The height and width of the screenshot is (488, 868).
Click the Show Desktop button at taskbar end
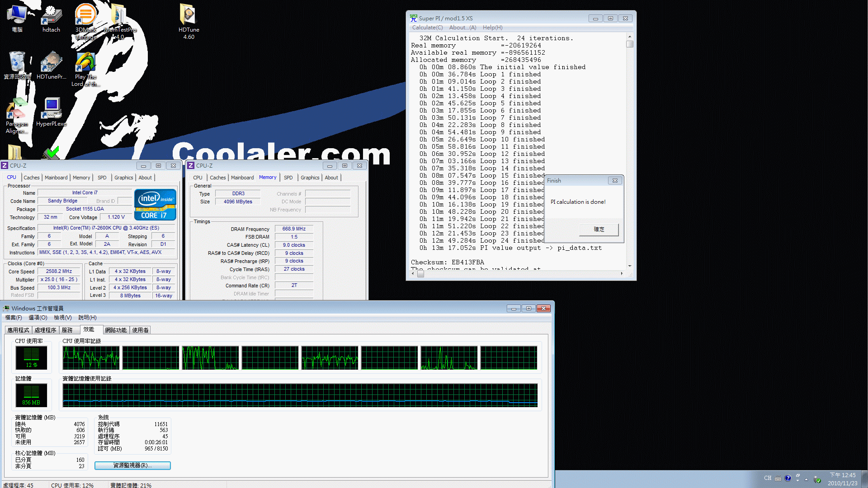pos(865,479)
